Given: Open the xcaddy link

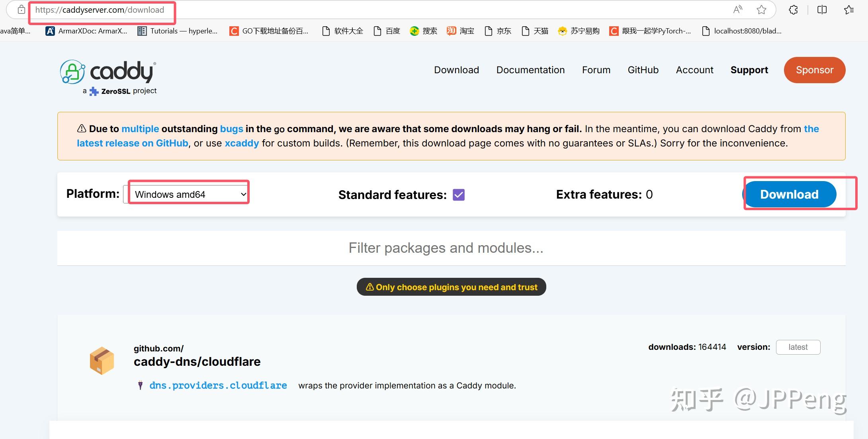Looking at the screenshot, I should [x=242, y=143].
